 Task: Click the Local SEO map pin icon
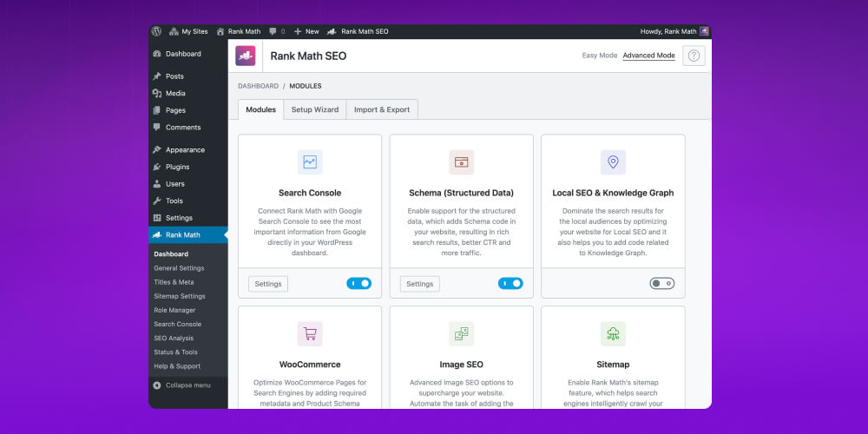click(613, 161)
